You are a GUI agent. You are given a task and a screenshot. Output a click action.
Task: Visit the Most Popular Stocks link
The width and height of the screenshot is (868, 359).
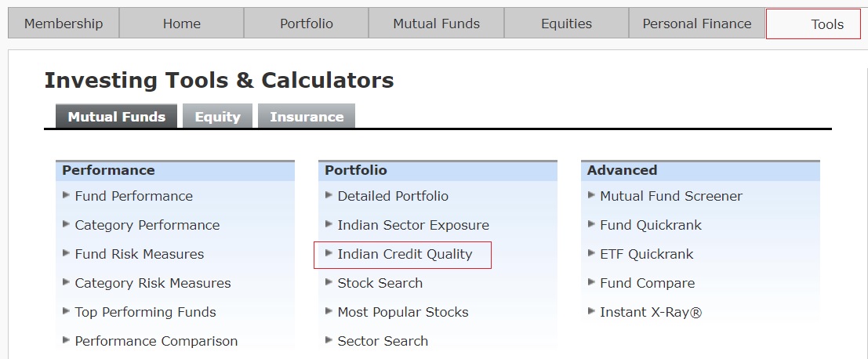coord(403,312)
